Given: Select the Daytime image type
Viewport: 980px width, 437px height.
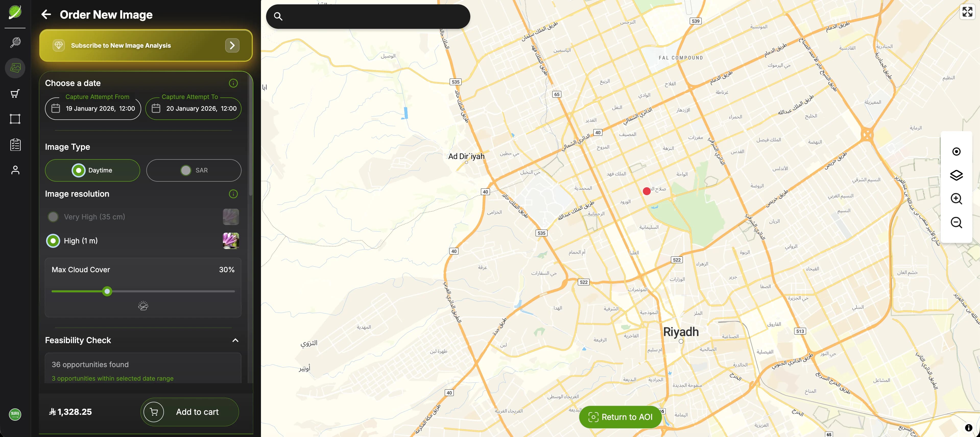Looking at the screenshot, I should click(92, 170).
